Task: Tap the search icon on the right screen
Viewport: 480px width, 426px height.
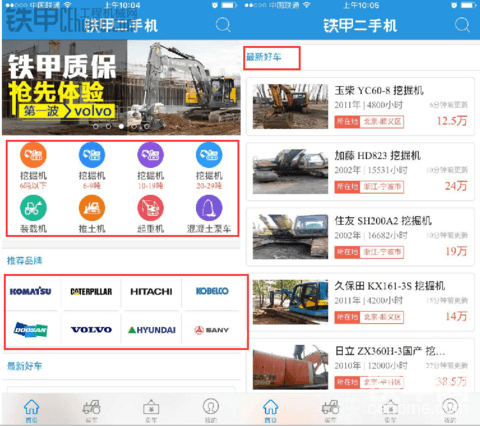Action: click(x=462, y=25)
